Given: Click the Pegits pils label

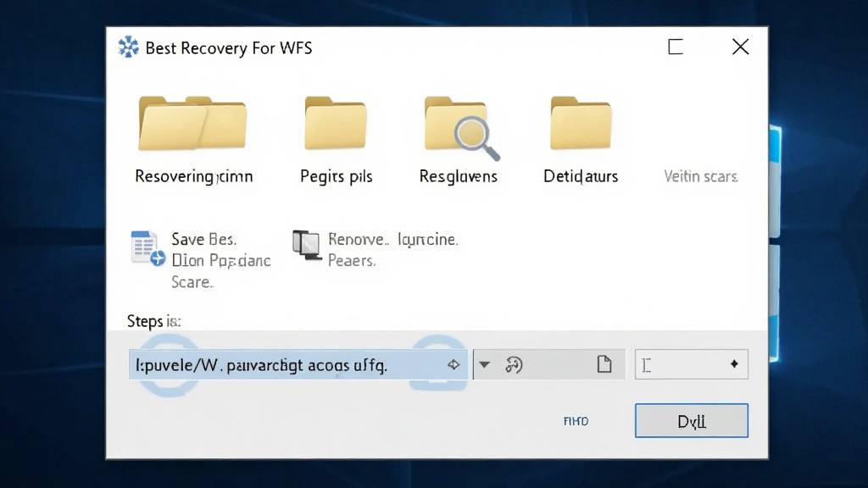Looking at the screenshot, I should tap(336, 176).
